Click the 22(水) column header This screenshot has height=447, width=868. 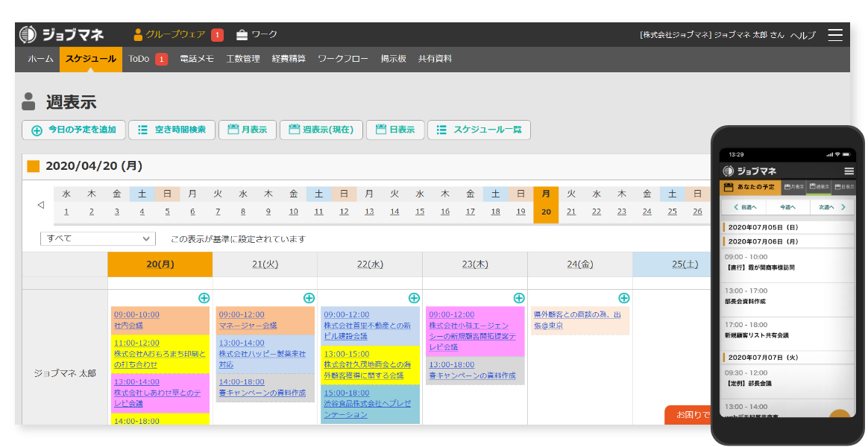pos(370,264)
